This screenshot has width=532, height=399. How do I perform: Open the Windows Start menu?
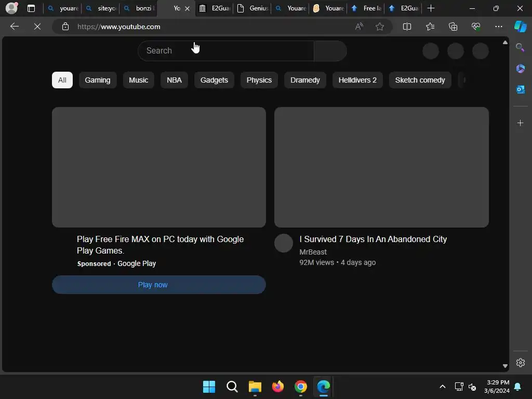coord(209,387)
